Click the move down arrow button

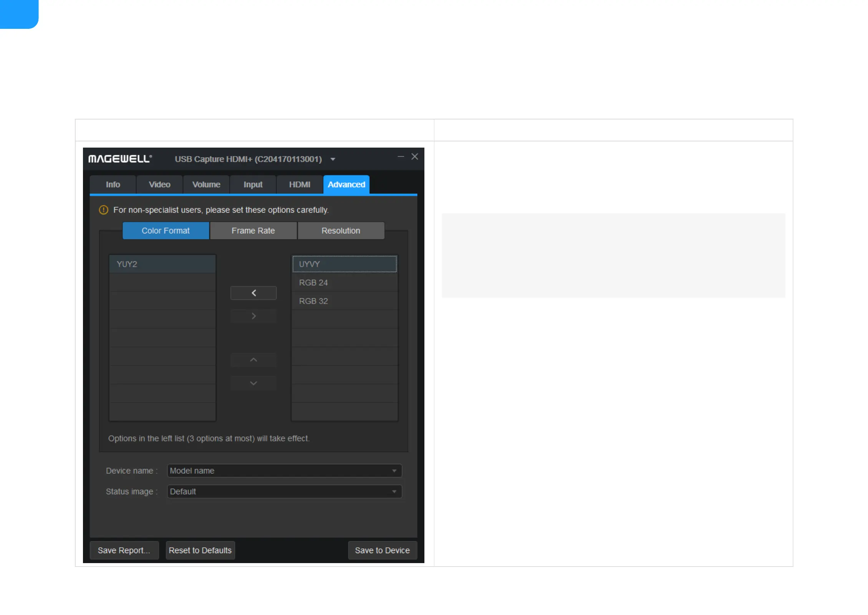tap(253, 383)
